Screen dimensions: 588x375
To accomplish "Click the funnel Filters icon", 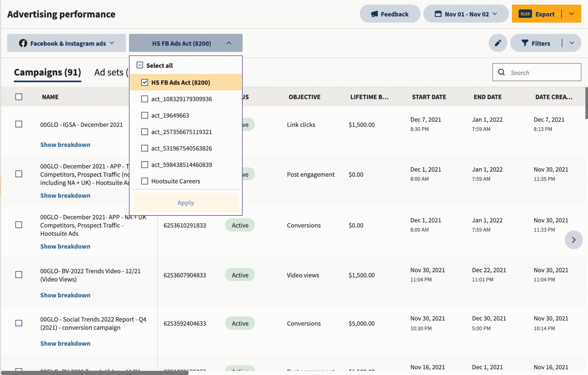I will 525,43.
